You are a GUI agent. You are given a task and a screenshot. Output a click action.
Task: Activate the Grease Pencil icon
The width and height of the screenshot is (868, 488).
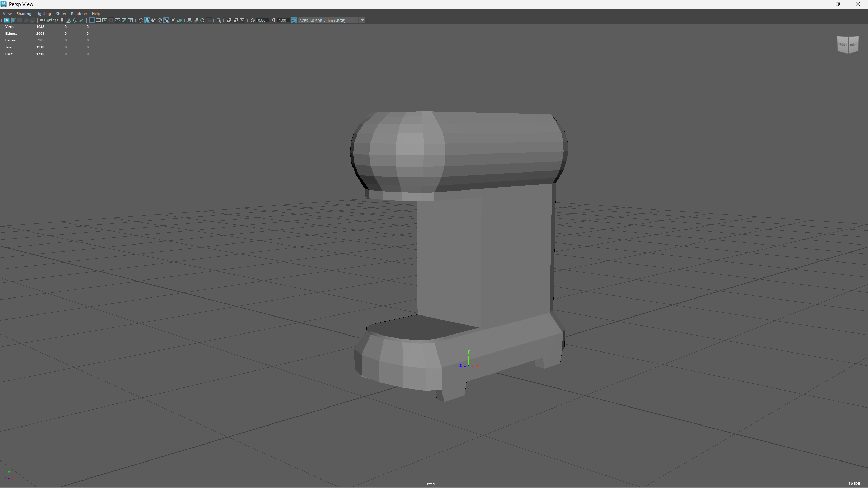coord(82,20)
